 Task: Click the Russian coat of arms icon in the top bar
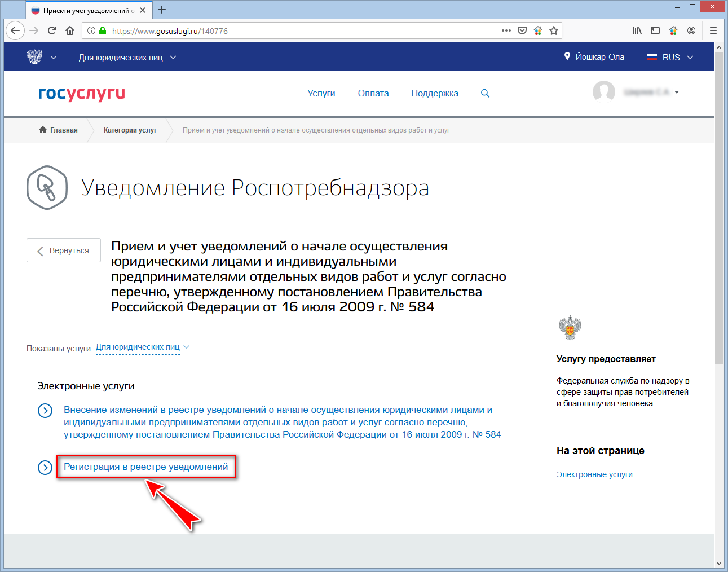[x=35, y=56]
